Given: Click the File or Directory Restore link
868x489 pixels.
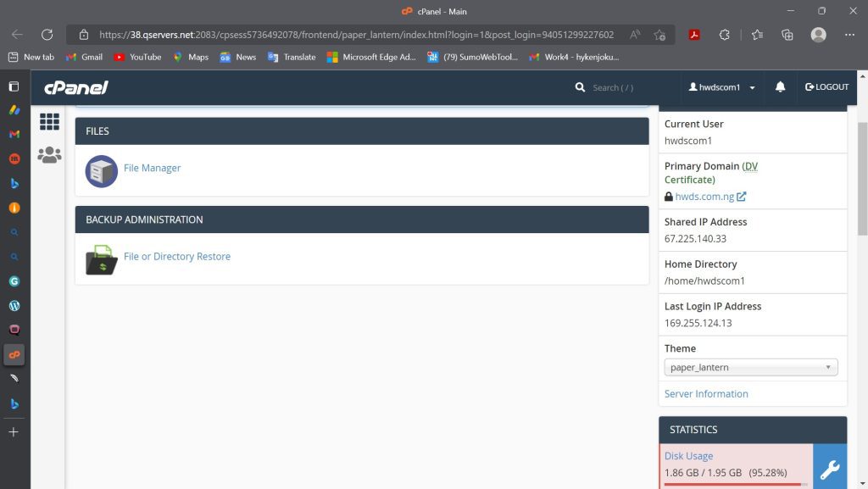Looking at the screenshot, I should 177,256.
